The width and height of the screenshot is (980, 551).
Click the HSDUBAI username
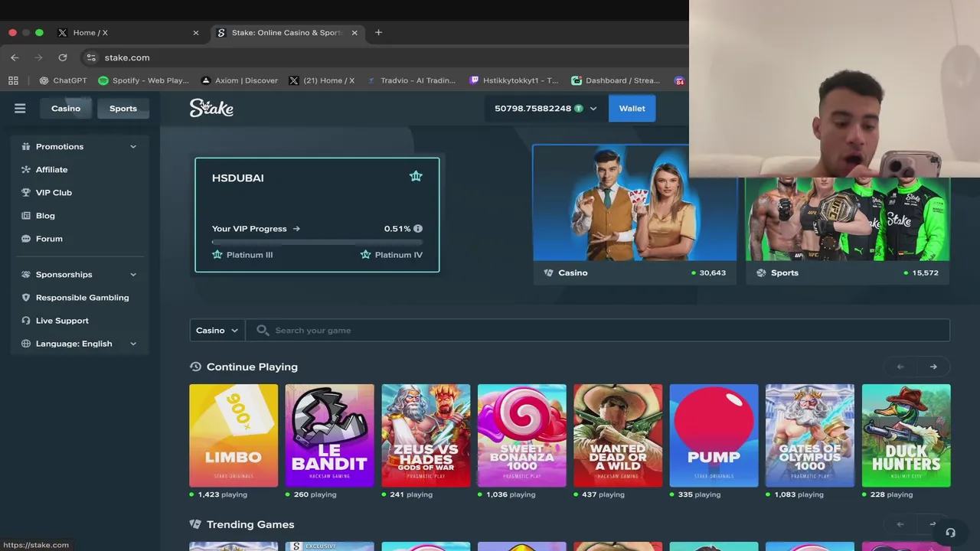click(238, 178)
